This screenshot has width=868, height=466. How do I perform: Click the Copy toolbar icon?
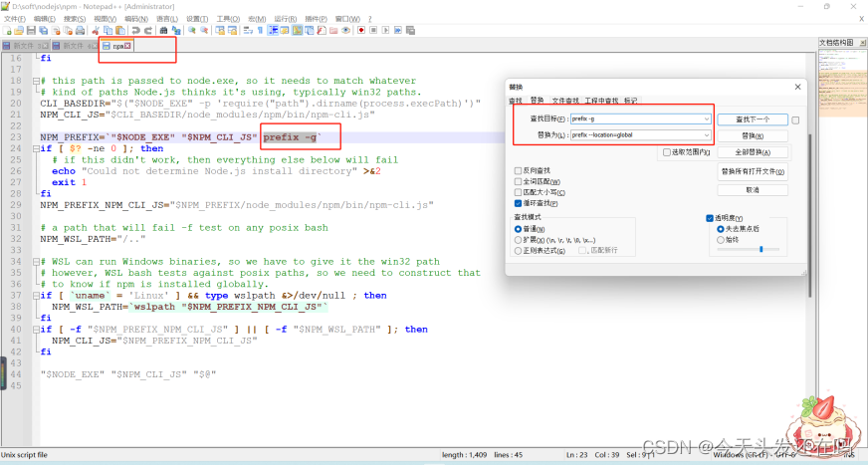click(108, 31)
